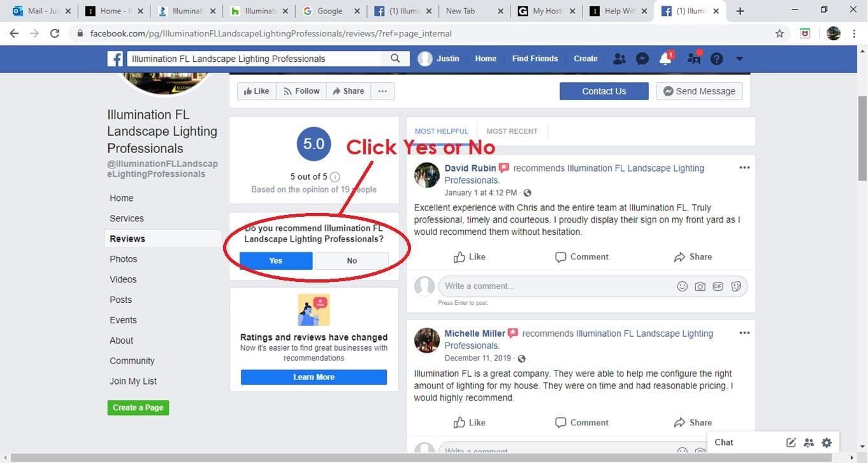The width and height of the screenshot is (868, 463).
Task: Open options dots on David Rubin's review
Action: tap(744, 168)
